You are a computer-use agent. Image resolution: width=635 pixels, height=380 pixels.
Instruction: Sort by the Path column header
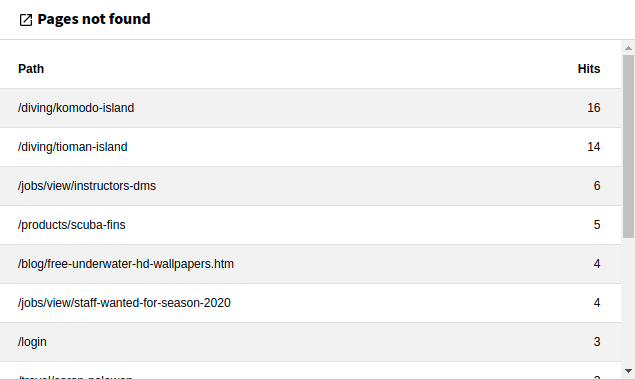[x=31, y=69]
